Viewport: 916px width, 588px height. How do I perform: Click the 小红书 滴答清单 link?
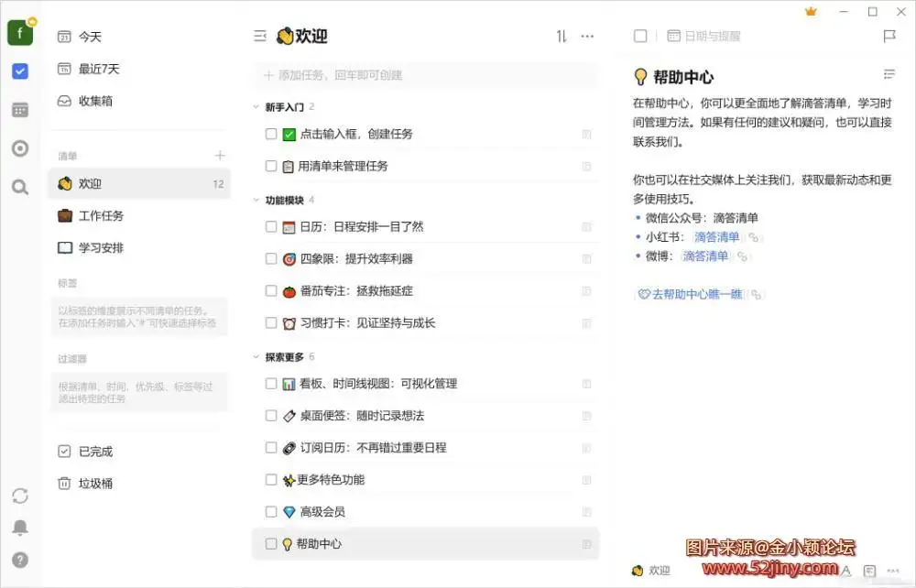coord(716,237)
